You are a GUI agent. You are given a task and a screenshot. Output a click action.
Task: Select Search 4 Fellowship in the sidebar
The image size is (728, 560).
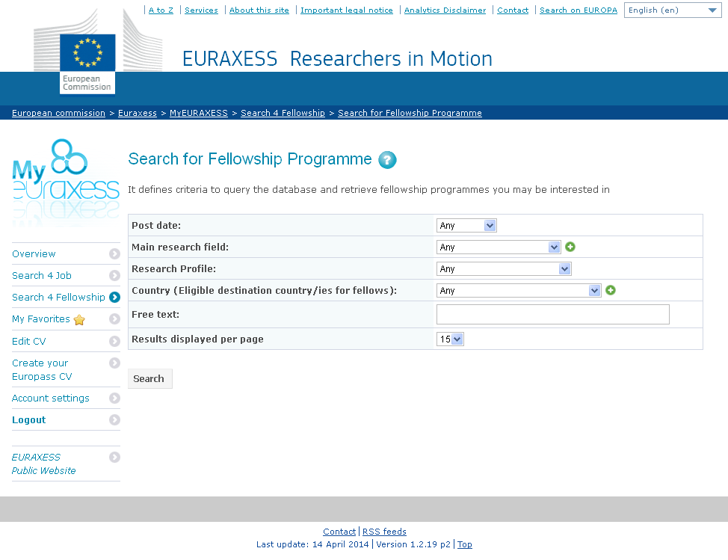(58, 297)
